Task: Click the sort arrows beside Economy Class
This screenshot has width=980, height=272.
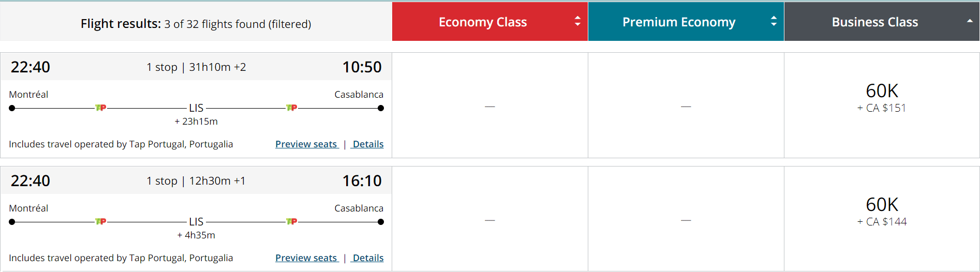Action: 577,21
